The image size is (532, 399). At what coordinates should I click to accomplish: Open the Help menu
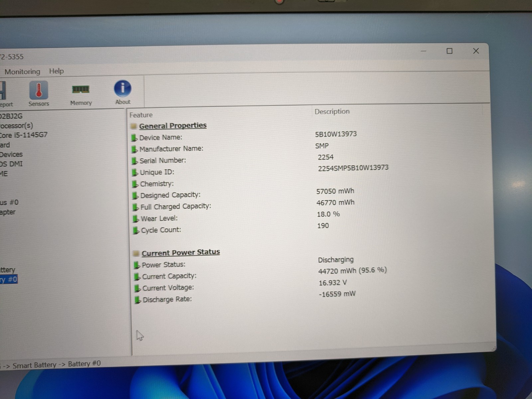tap(57, 71)
